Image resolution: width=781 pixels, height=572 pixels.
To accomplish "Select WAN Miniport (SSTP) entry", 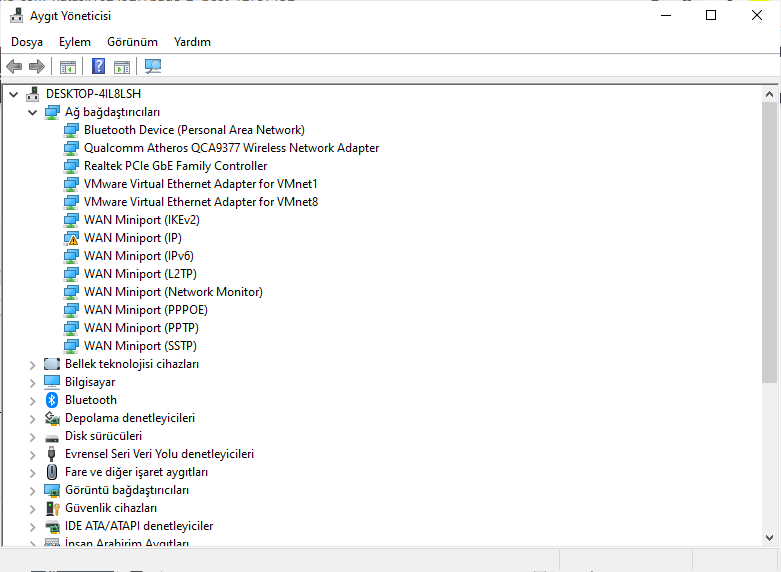I will tap(140, 345).
